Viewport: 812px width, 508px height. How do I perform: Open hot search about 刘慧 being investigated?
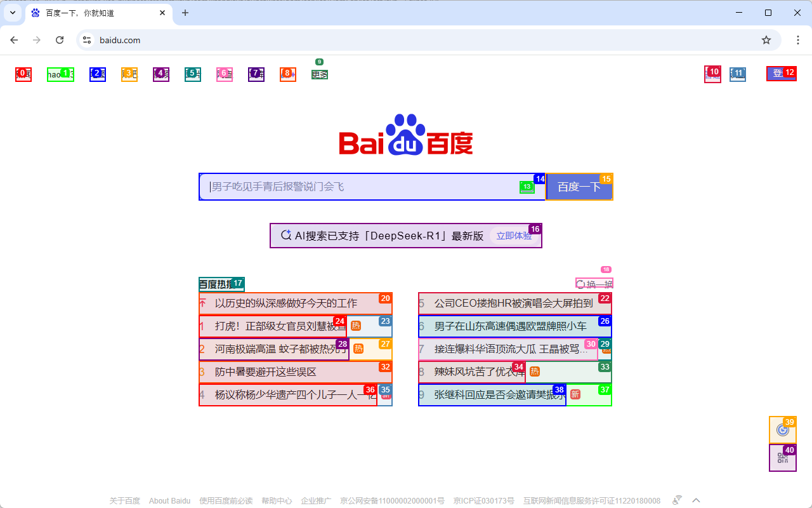tap(285, 326)
